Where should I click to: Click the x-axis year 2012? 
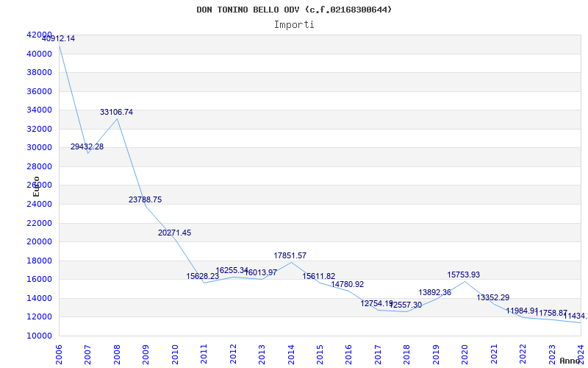(233, 355)
